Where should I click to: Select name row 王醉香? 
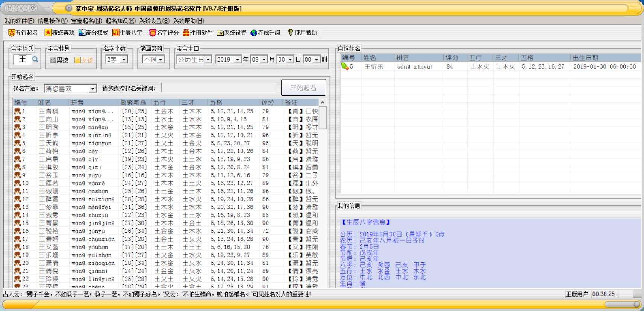tap(166, 199)
